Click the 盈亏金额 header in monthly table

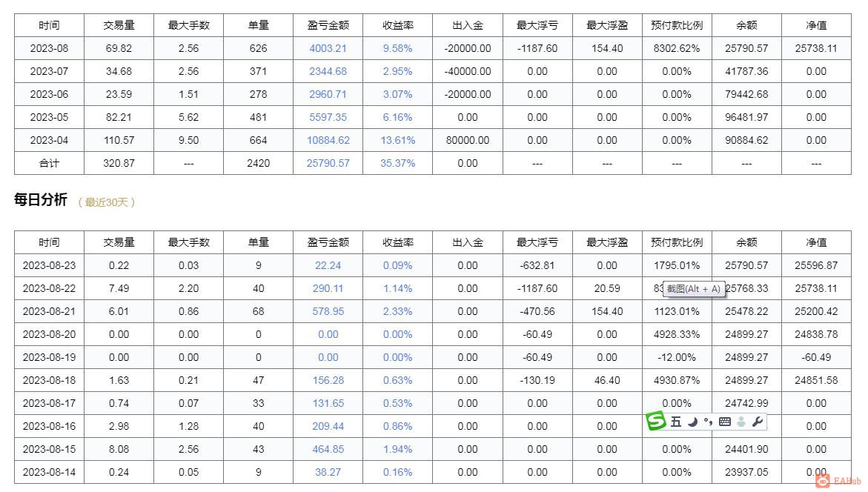[328, 25]
